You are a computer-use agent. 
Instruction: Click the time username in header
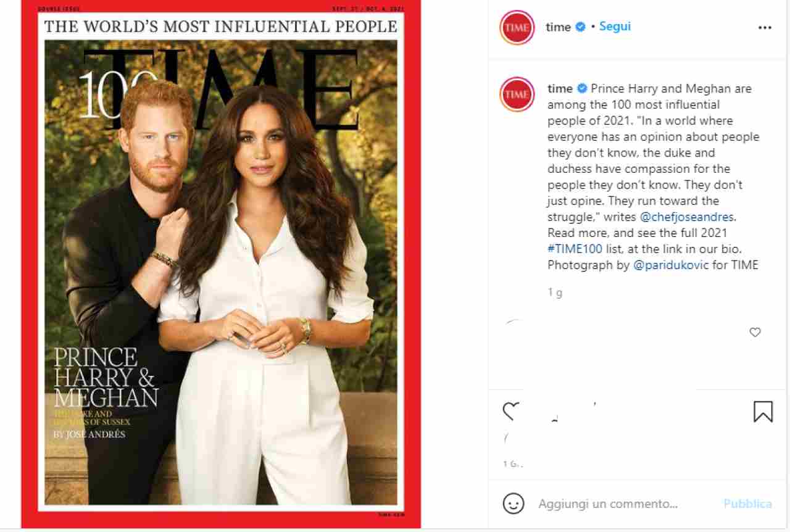click(558, 27)
